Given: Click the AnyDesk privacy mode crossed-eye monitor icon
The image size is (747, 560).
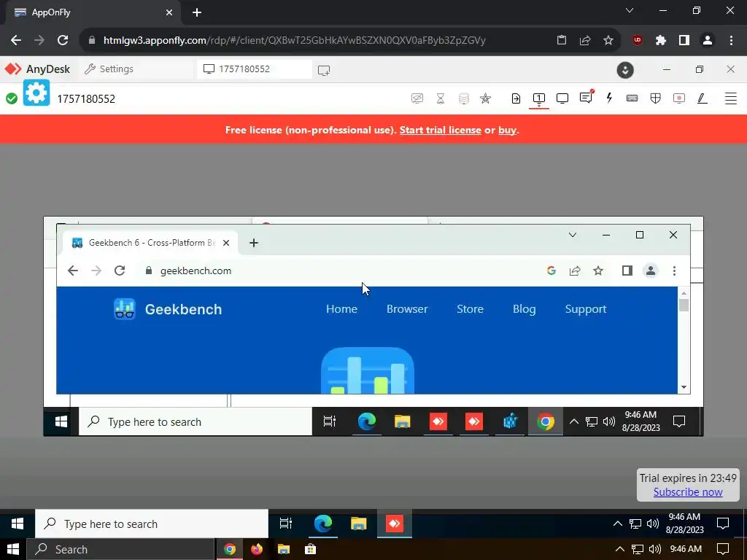Looking at the screenshot, I should pos(417,98).
